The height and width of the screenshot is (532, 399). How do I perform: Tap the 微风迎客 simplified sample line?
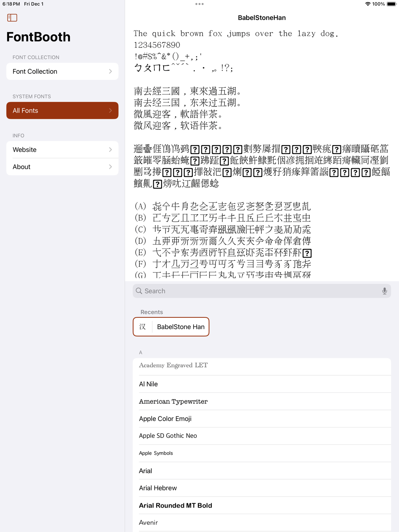pos(178,126)
